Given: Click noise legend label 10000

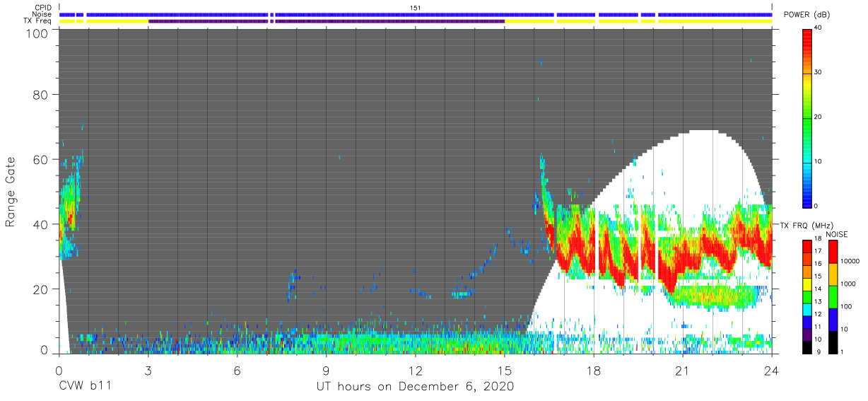Looking at the screenshot, I should [x=850, y=262].
